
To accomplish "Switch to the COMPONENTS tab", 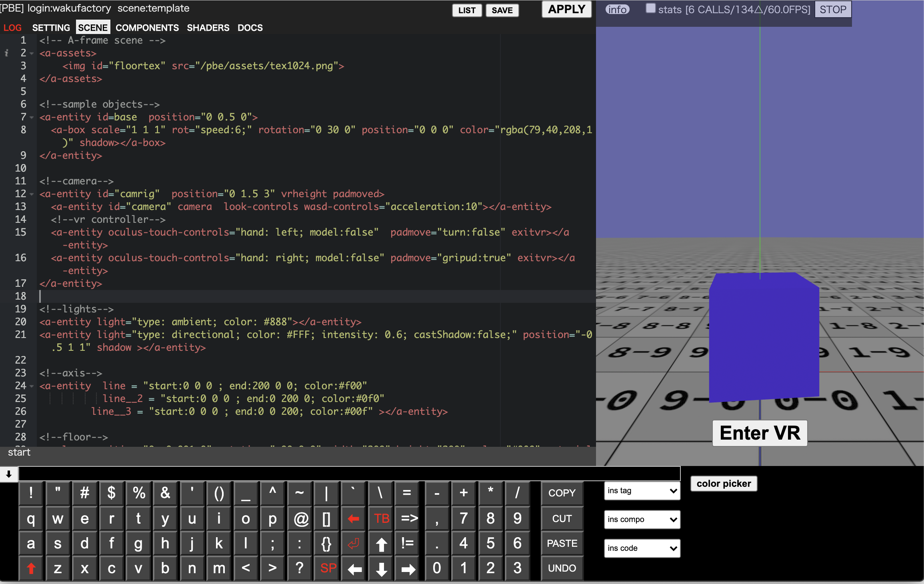I will (x=147, y=28).
